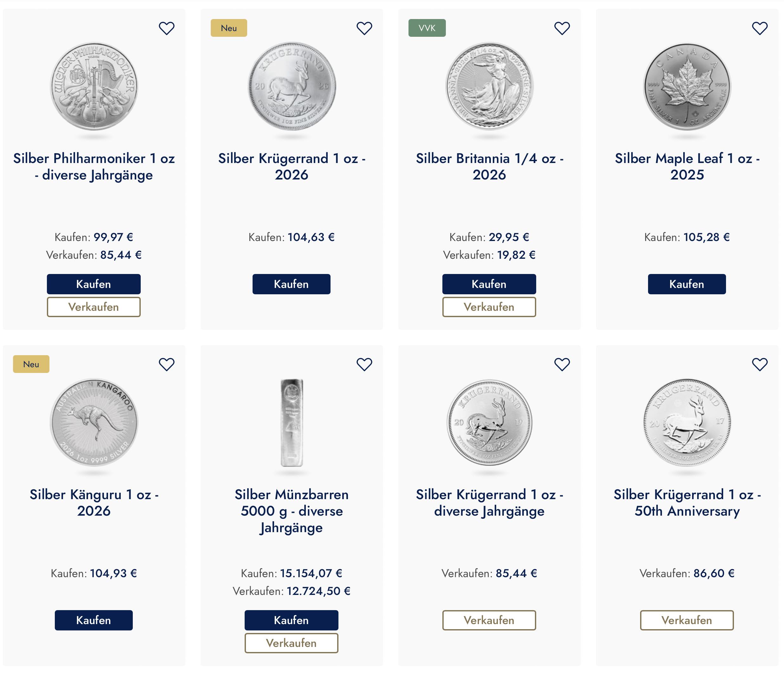Open the silver Münzbarren bar image
784x678 pixels.
pyautogui.click(x=291, y=422)
